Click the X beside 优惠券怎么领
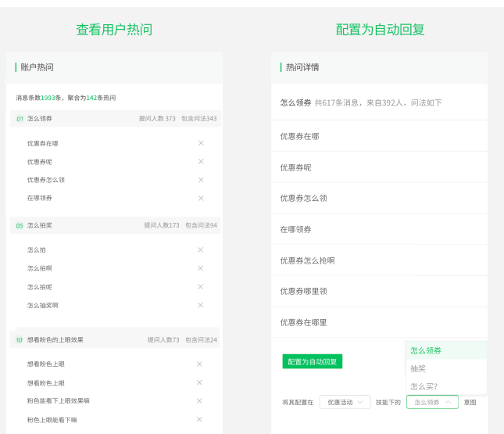This screenshot has width=504, height=434. [201, 180]
